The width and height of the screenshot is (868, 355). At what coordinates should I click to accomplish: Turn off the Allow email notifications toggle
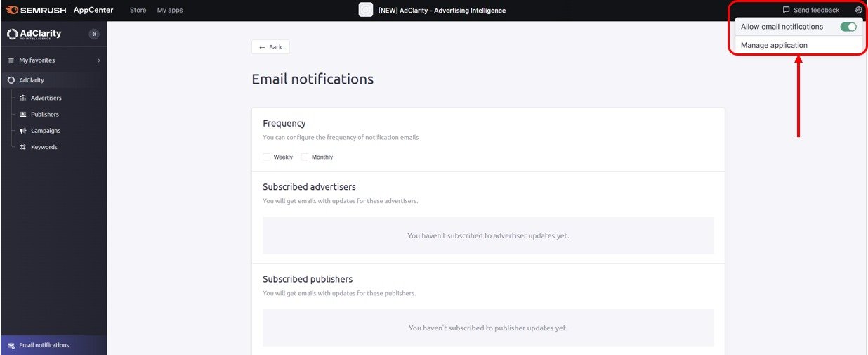[x=848, y=27]
